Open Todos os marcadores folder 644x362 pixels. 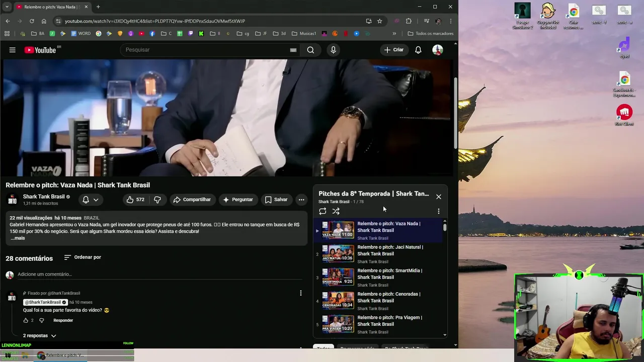(431, 34)
